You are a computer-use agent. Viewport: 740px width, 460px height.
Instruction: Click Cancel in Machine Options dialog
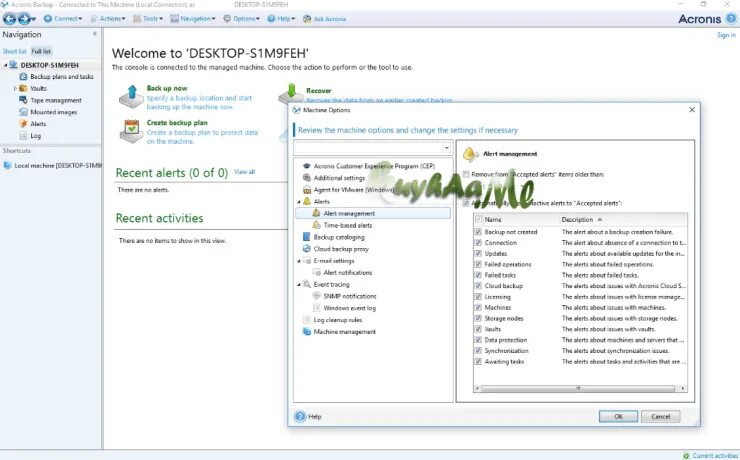pos(661,417)
